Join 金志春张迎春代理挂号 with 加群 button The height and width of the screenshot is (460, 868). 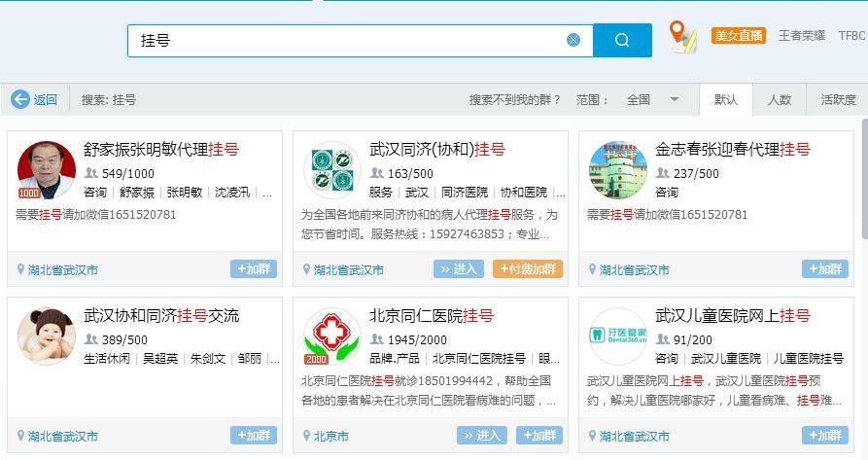(x=825, y=269)
